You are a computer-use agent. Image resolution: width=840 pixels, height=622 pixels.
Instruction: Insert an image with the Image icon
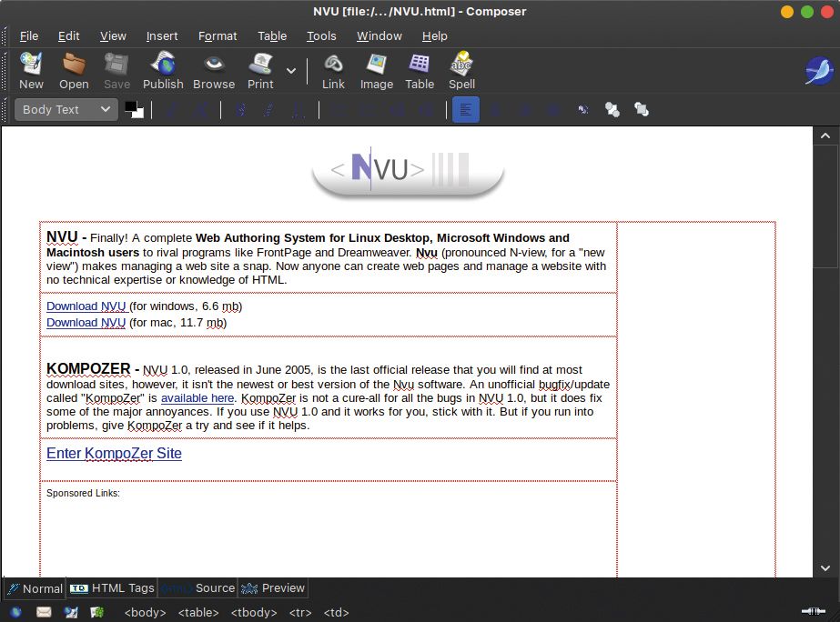pyautogui.click(x=376, y=70)
